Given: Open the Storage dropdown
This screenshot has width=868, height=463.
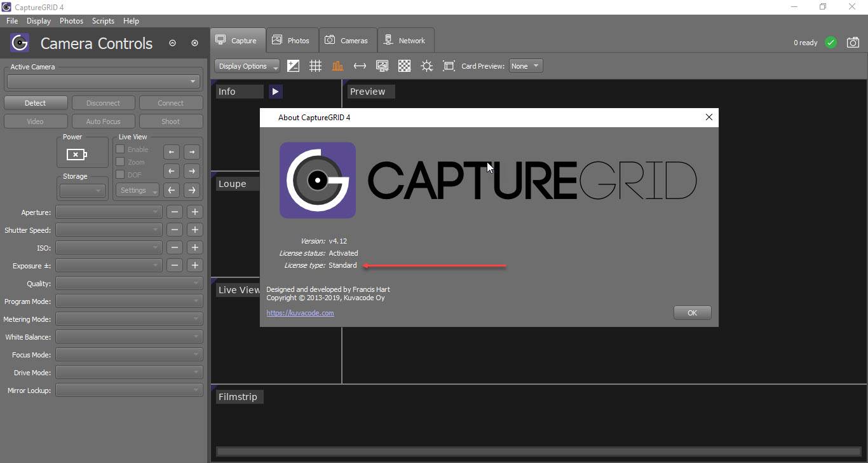Looking at the screenshot, I should [83, 190].
